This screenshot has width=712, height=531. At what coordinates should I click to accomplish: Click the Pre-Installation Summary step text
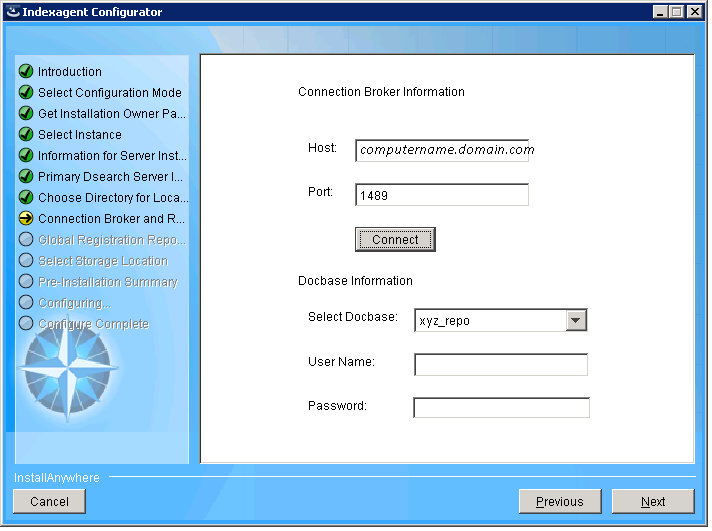[108, 282]
